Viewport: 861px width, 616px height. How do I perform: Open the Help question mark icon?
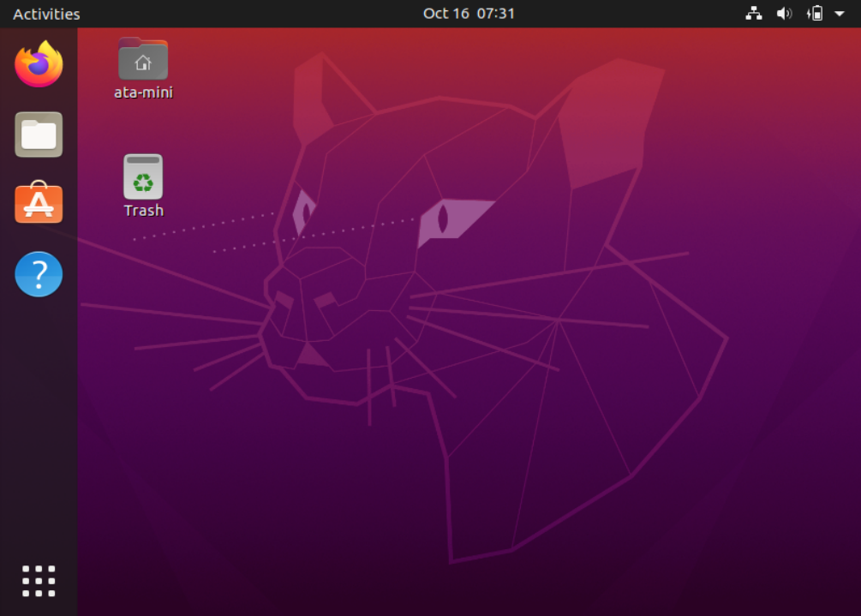[x=39, y=274]
